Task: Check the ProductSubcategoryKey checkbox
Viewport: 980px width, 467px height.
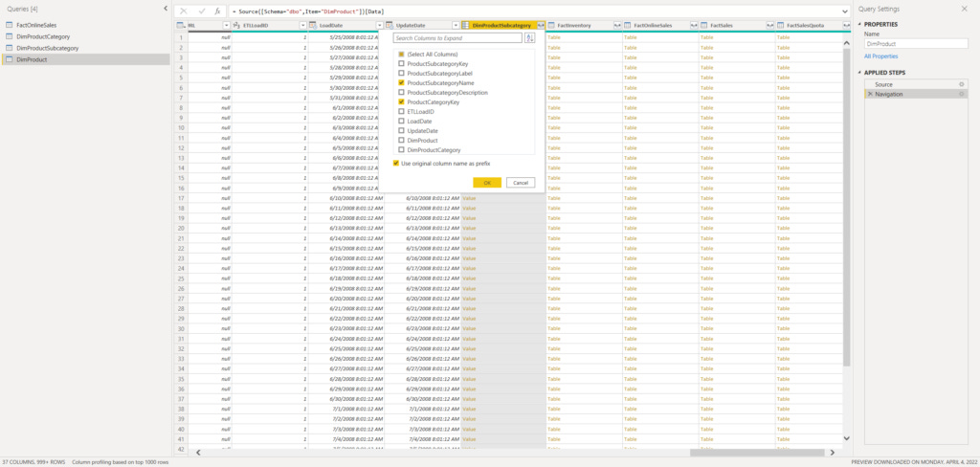Action: pos(401,64)
